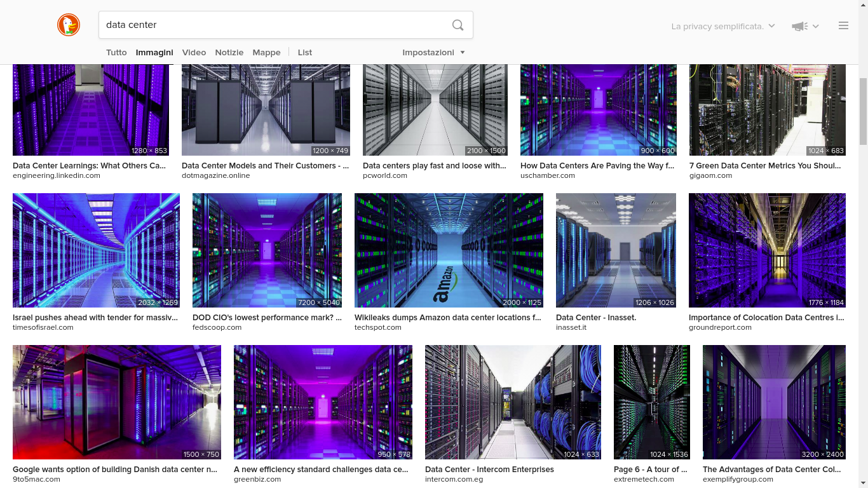Expand the megaphone dropdown arrow

point(815,26)
